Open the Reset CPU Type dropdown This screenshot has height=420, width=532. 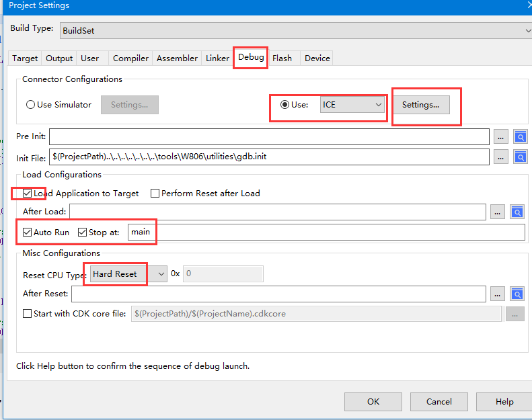pos(128,274)
